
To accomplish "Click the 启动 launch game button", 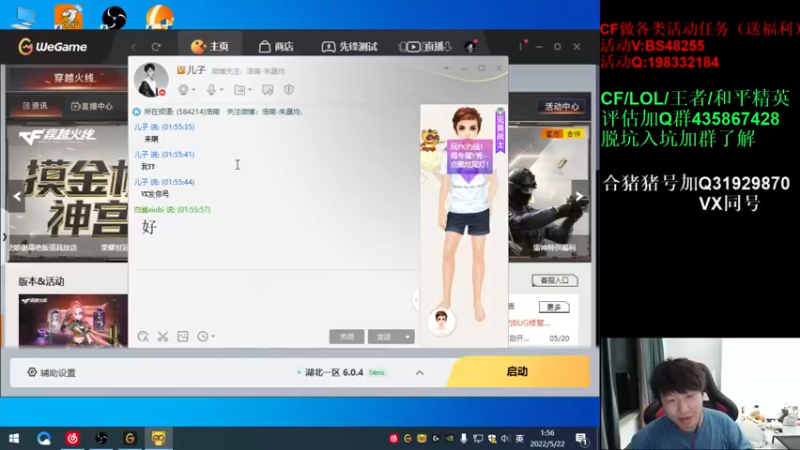I will 517,371.
